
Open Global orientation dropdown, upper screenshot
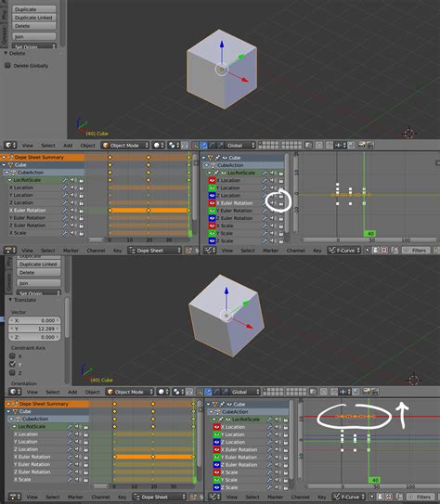point(240,146)
